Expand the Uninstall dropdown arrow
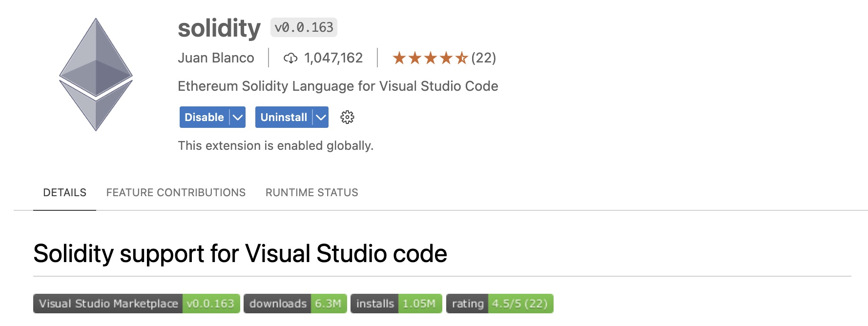 tap(321, 118)
